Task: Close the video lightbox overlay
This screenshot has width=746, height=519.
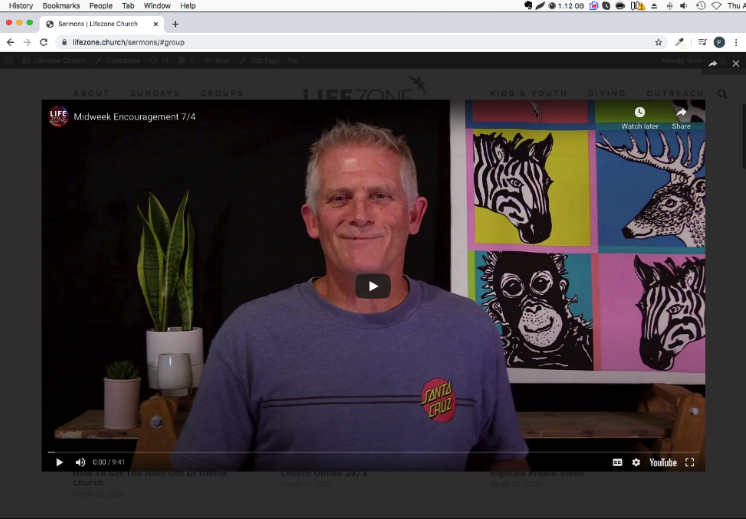Action: tap(736, 63)
